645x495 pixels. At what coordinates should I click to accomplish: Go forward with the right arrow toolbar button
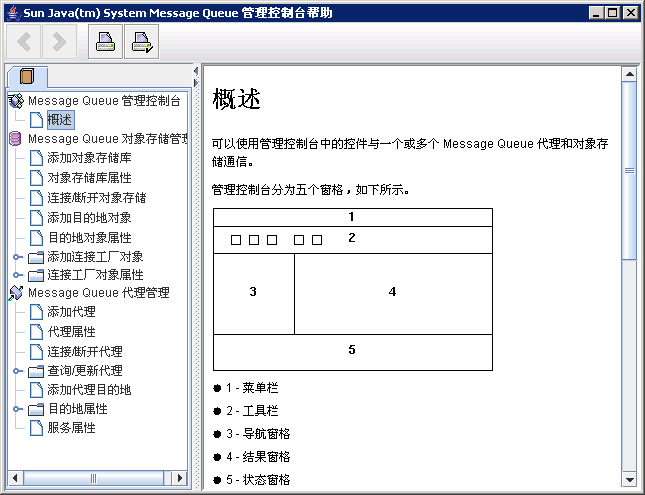59,42
